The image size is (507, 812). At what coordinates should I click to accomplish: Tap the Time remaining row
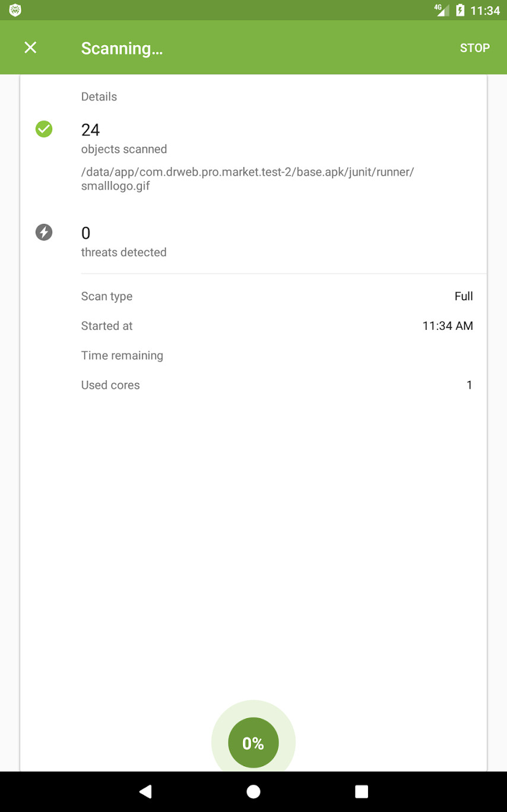277,356
